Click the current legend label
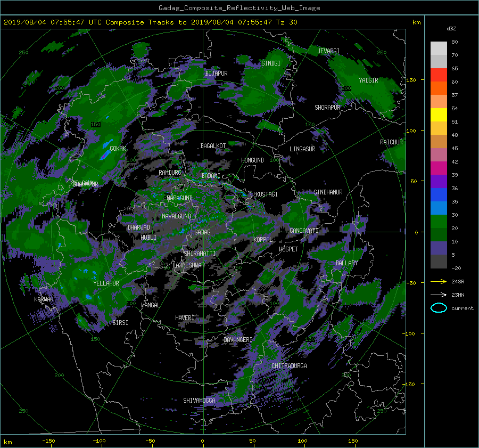Screen dimensions: 479x448 point(463,308)
